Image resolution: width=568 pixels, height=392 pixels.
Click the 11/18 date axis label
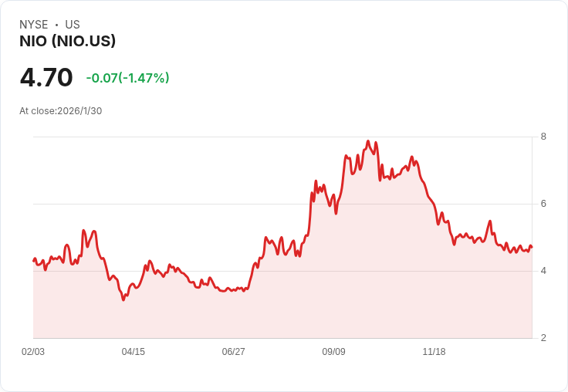tap(434, 352)
